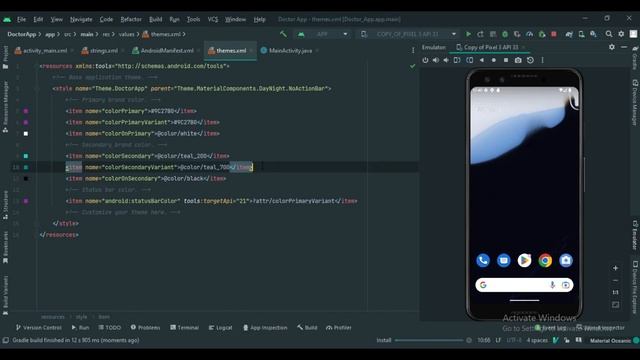Toggle Resource Manager tool window strip
Viewport: 640px width, 360px height.
click(x=5, y=107)
